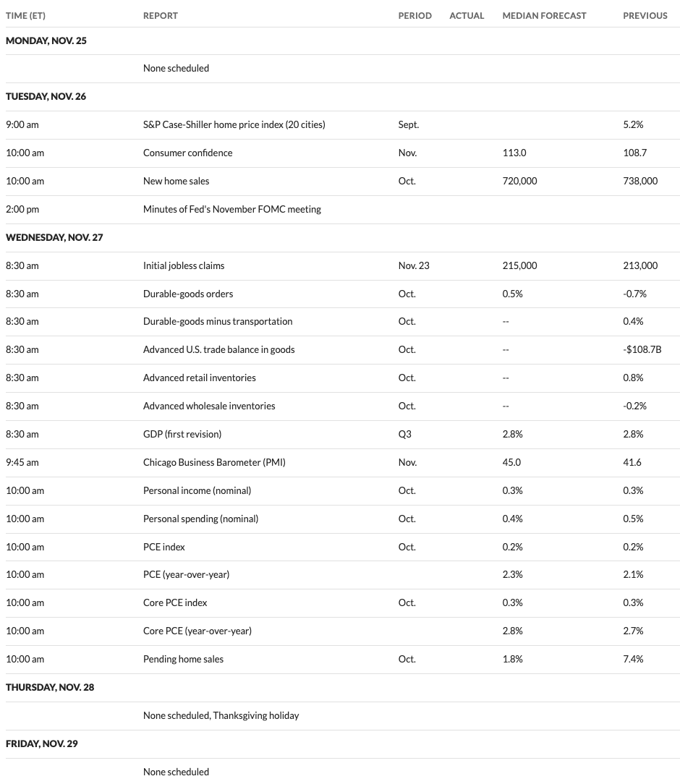Click the WEDNESDAY, NOV. 27 date heading
The height and width of the screenshot is (784, 680).
(x=54, y=237)
